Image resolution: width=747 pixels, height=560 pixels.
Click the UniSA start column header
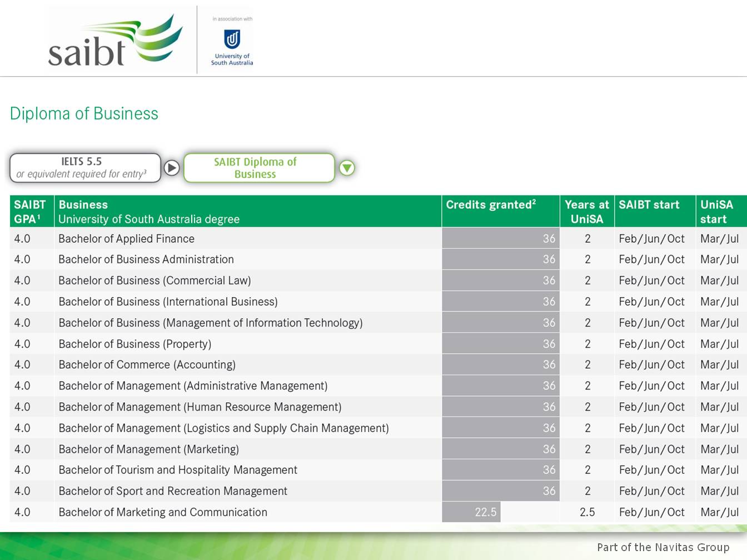point(721,211)
